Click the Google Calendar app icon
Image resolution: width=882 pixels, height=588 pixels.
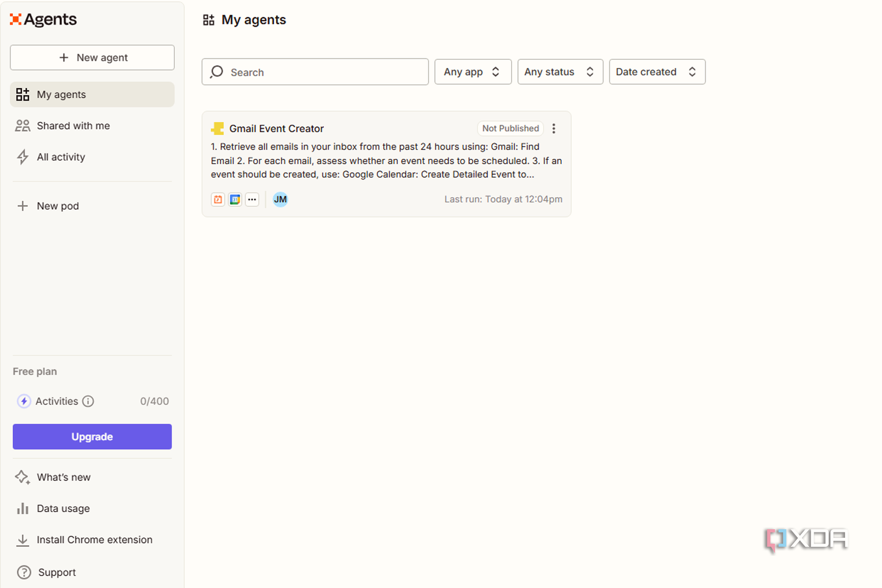[235, 199]
